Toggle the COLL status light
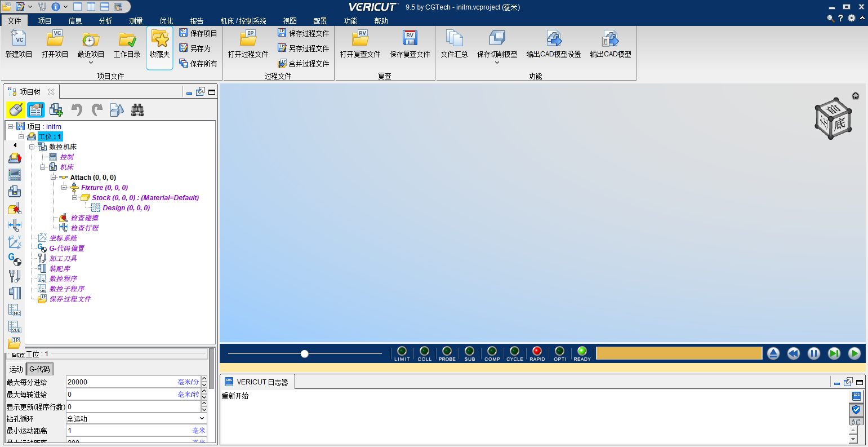The width and height of the screenshot is (868, 447). (x=425, y=353)
